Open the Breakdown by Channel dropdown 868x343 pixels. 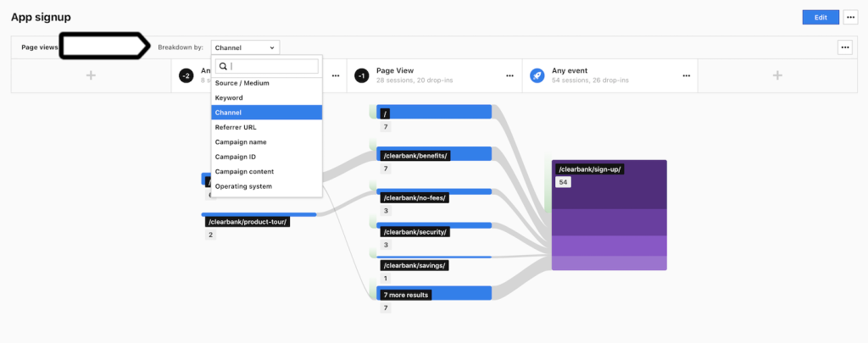click(245, 47)
